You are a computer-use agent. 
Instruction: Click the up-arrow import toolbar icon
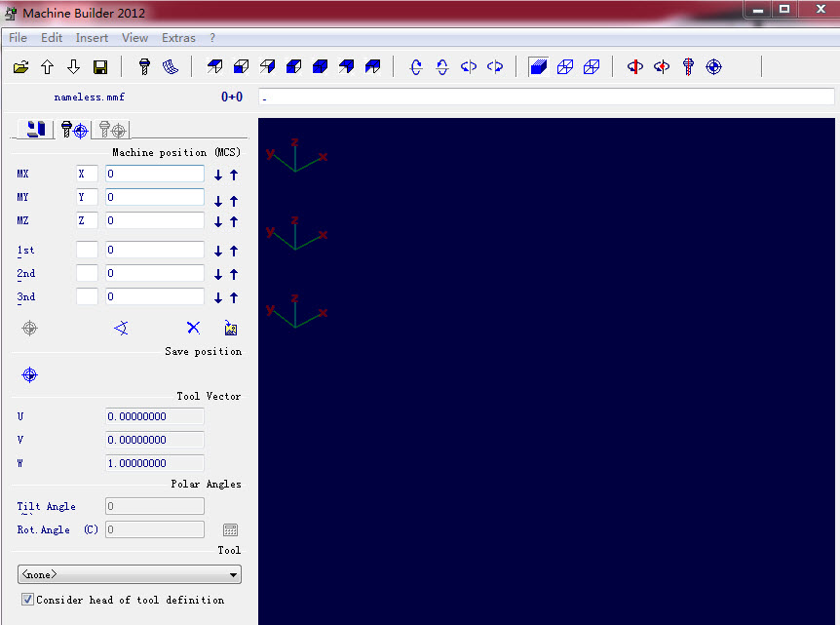47,67
